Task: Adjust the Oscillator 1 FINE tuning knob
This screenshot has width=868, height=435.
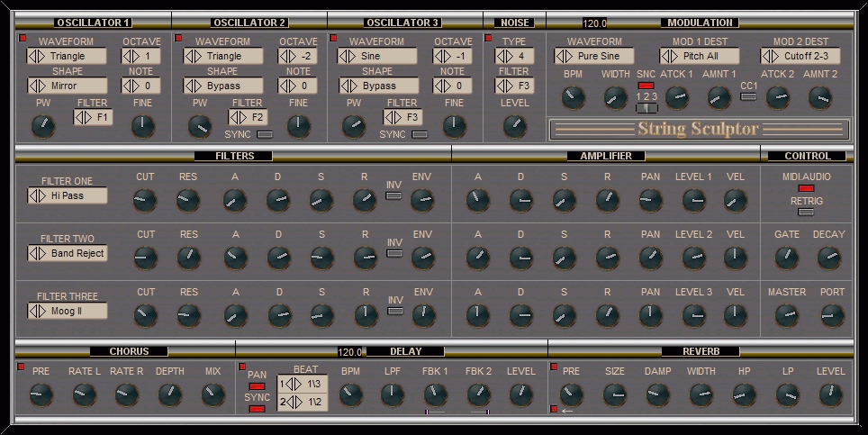Action: coord(143,126)
